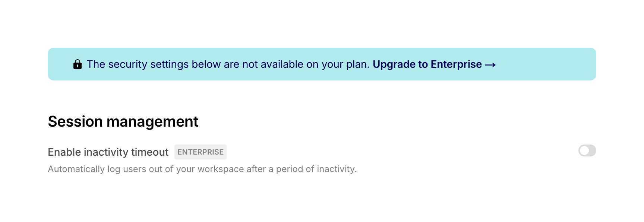Click the word 'timeout' in the setting label

[x=150, y=152]
